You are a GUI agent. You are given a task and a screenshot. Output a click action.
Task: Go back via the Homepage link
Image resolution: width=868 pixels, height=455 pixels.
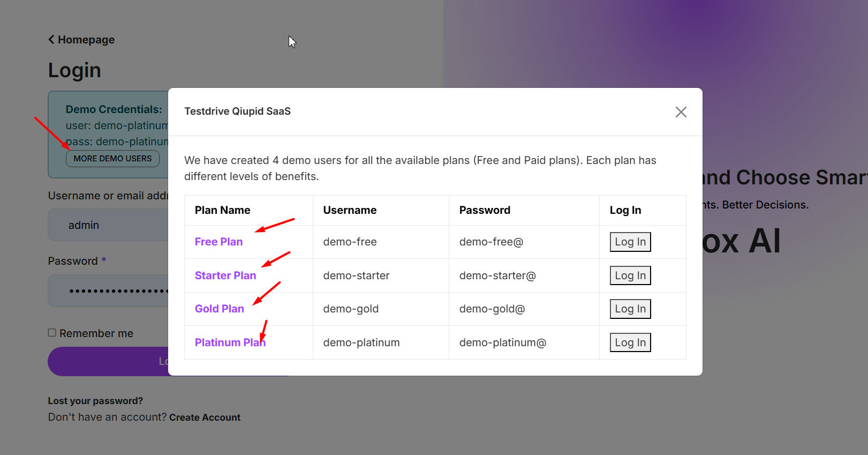(81, 40)
